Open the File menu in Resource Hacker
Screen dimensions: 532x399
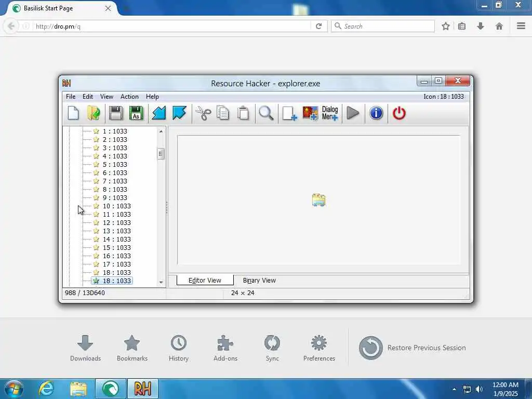[x=71, y=97]
